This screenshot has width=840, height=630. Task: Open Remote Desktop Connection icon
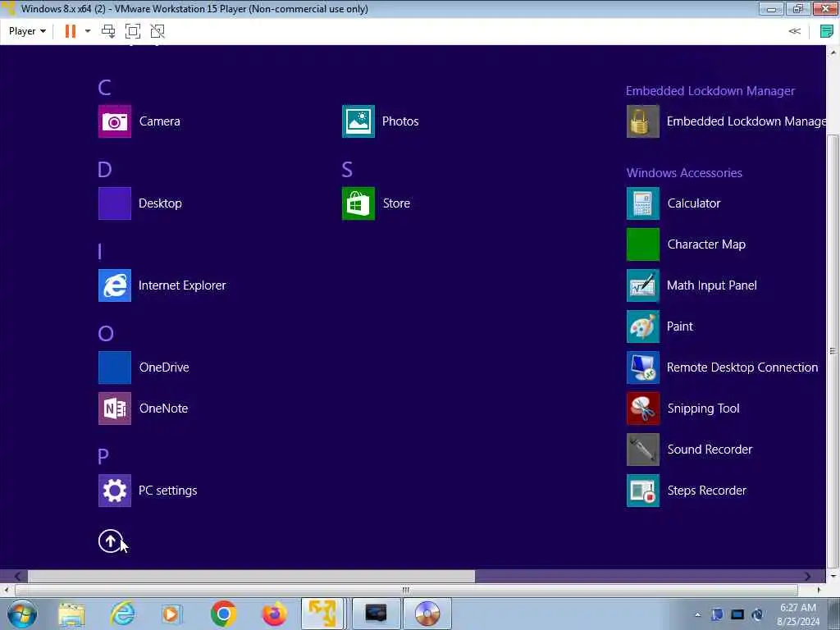(x=643, y=367)
